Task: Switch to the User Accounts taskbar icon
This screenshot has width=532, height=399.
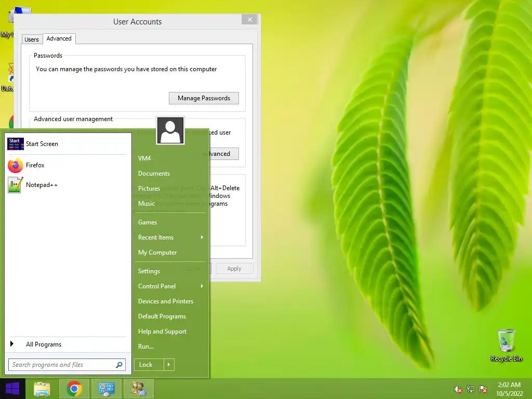Action: tap(138, 389)
